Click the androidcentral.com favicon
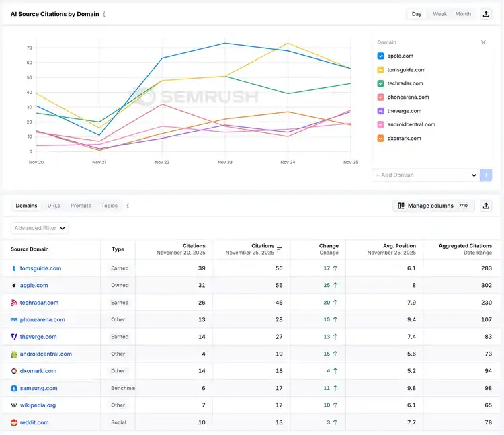Viewport: 504px width, 435px height. click(14, 354)
